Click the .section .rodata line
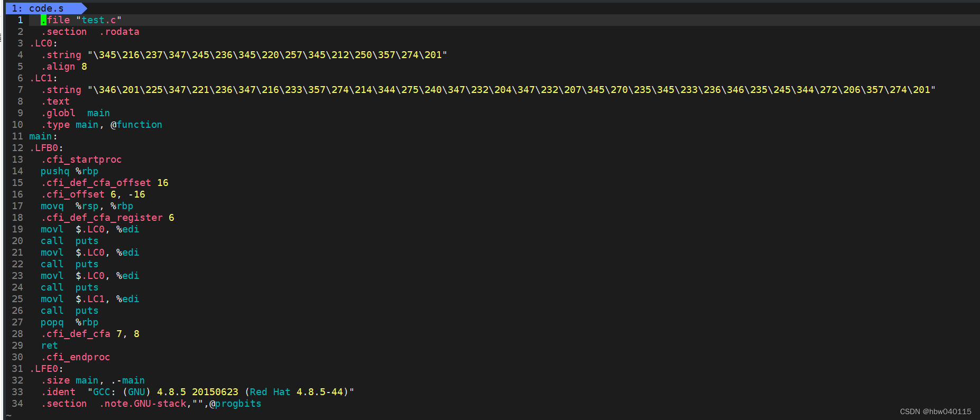Image resolution: width=980 pixels, height=420 pixels. 90,31
